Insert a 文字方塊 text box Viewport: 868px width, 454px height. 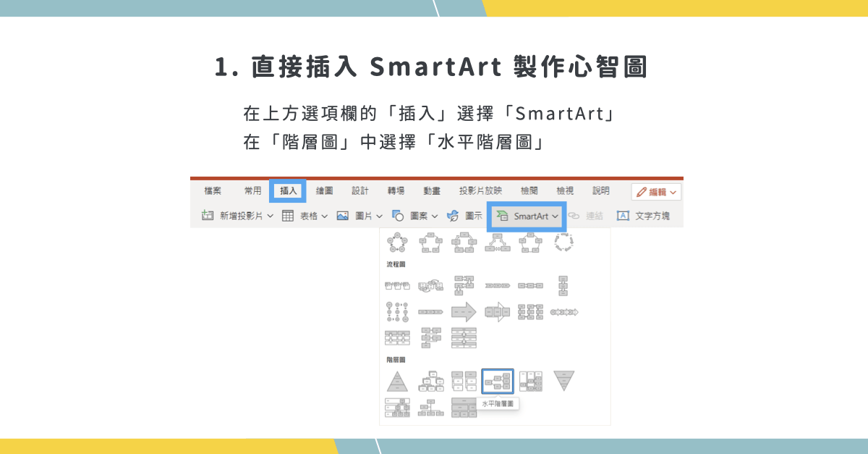point(643,216)
